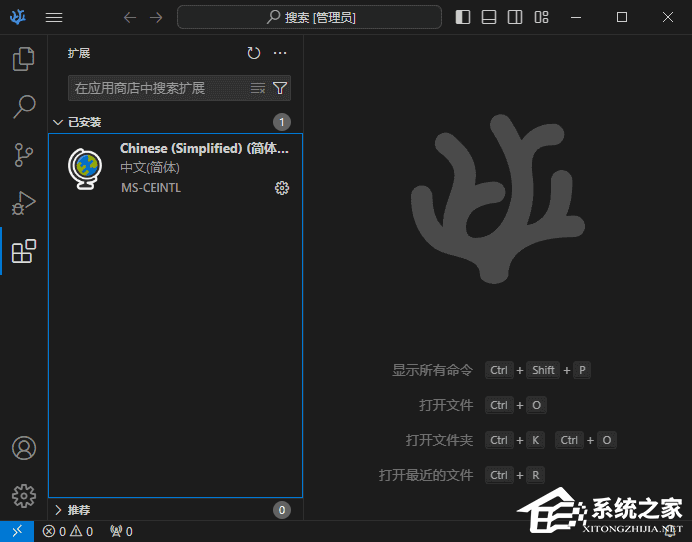Screen dimensions: 692x542
Task: Click the 显示所有命令 label
Action: pyautogui.click(x=432, y=370)
